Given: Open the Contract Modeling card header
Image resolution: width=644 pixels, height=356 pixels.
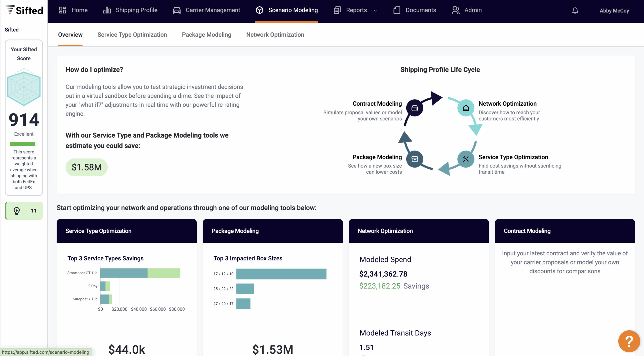Looking at the screenshot, I should click(x=565, y=231).
